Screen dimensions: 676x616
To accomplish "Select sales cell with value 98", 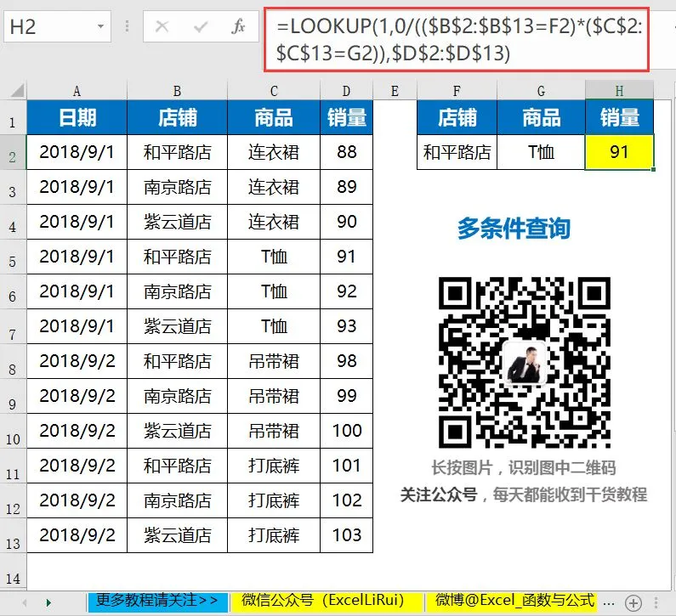I will pyautogui.click(x=346, y=361).
